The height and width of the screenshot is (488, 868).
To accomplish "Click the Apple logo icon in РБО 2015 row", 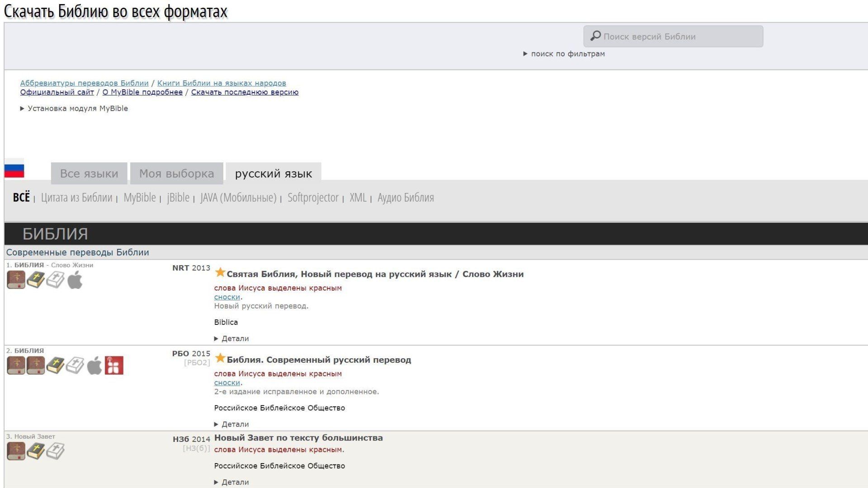I will point(94,366).
